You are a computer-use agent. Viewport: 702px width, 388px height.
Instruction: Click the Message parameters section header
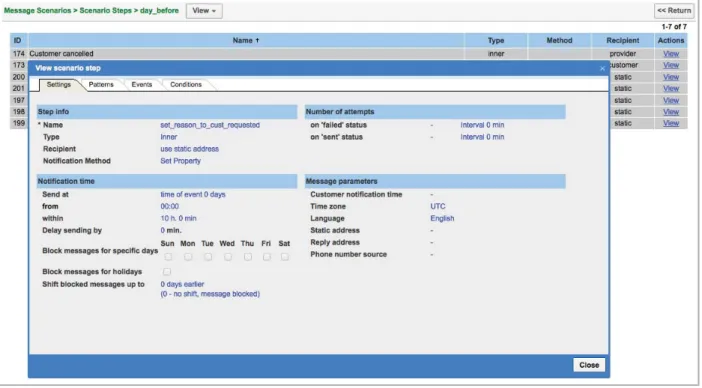(x=435, y=181)
